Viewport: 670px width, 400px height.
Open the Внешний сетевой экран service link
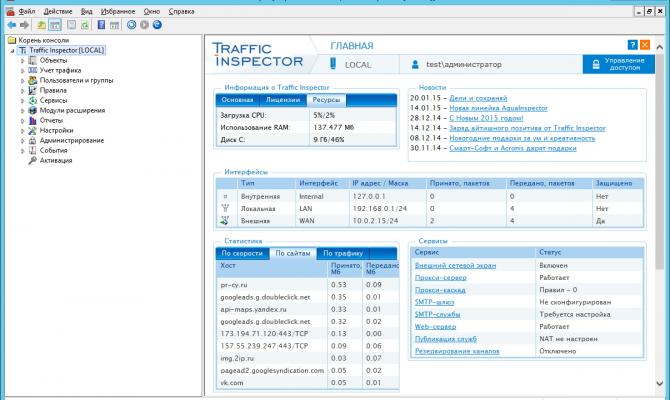(x=455, y=265)
